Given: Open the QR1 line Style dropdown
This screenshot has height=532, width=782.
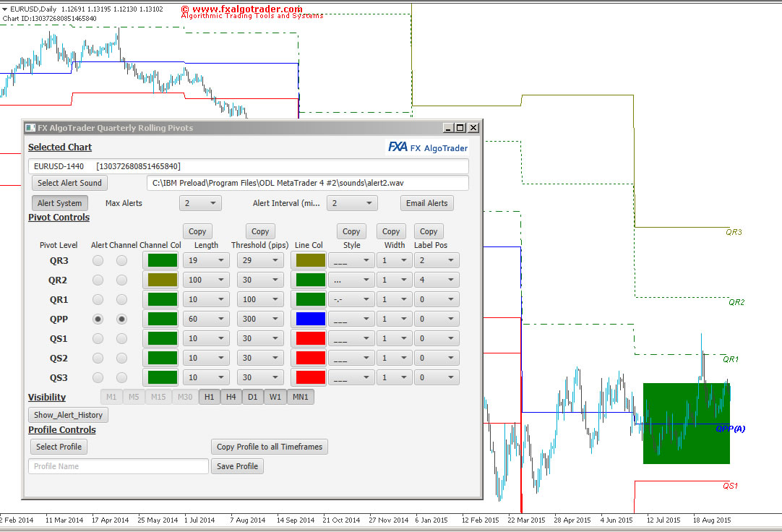Looking at the screenshot, I should 351,299.
